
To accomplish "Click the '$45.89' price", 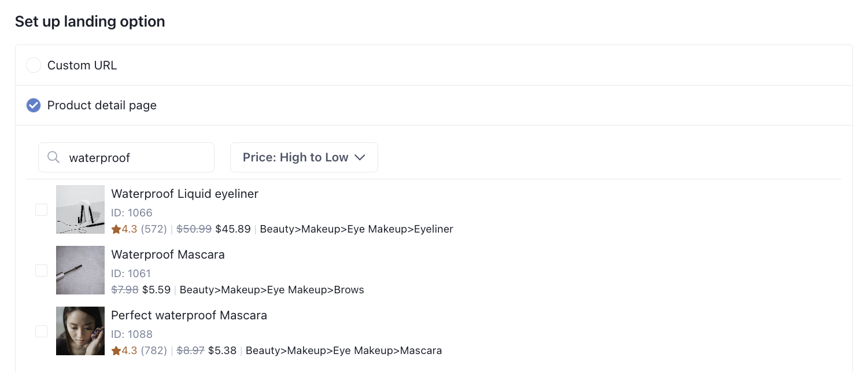I will pyautogui.click(x=233, y=229).
